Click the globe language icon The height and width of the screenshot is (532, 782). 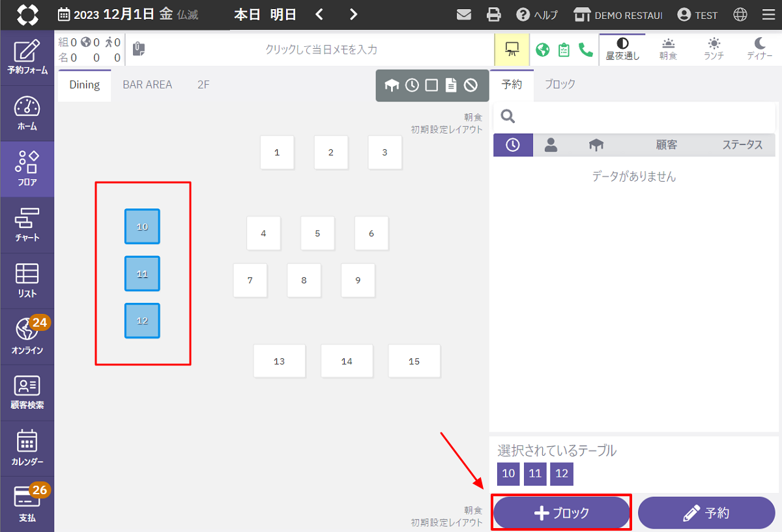click(x=740, y=14)
